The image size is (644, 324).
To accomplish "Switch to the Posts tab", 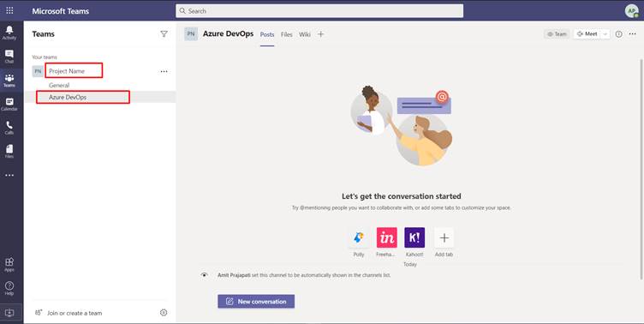I will (267, 34).
